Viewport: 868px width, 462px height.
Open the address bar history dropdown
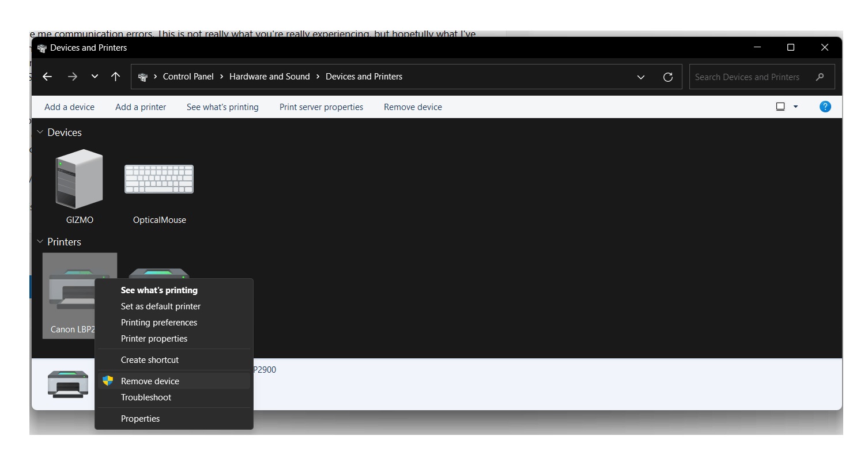point(641,77)
